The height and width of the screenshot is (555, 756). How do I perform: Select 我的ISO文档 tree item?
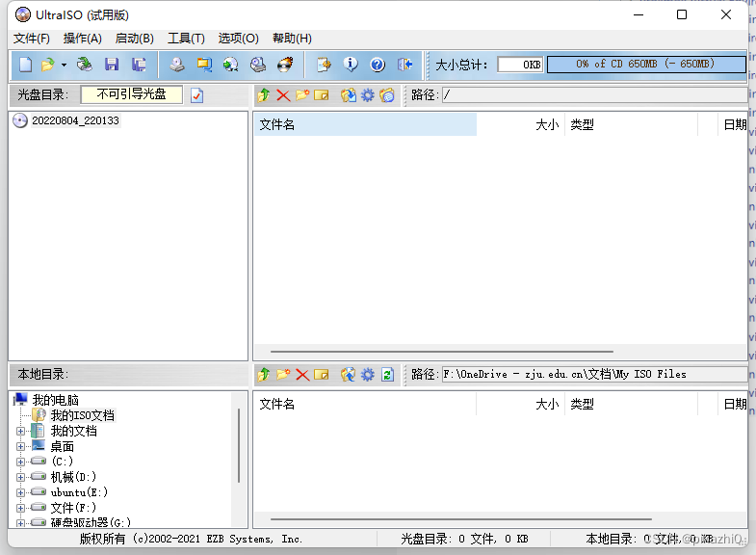[83, 415]
